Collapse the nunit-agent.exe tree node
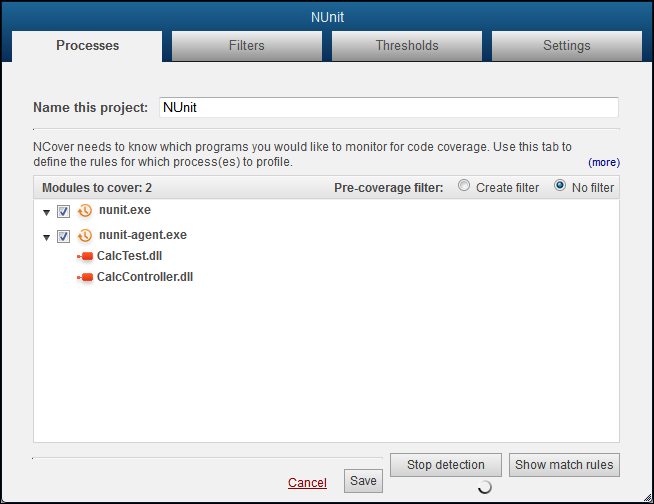 coord(46,237)
